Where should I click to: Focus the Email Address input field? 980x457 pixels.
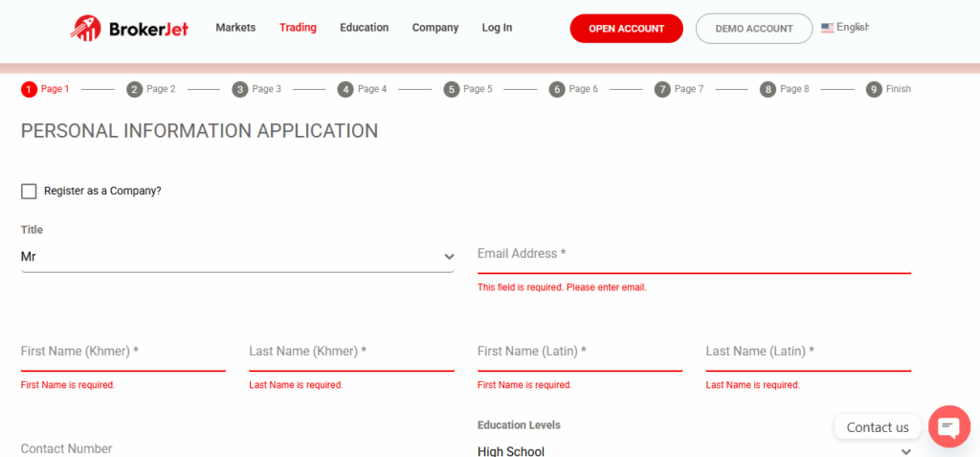695,257
